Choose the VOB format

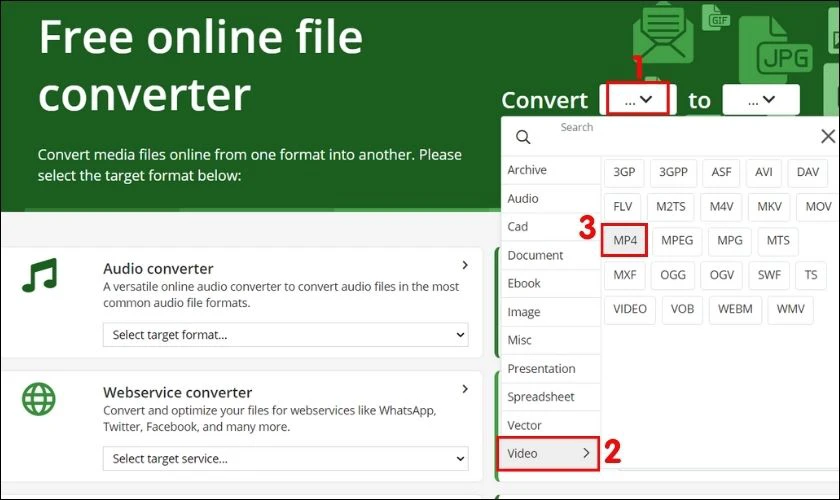[x=682, y=309]
